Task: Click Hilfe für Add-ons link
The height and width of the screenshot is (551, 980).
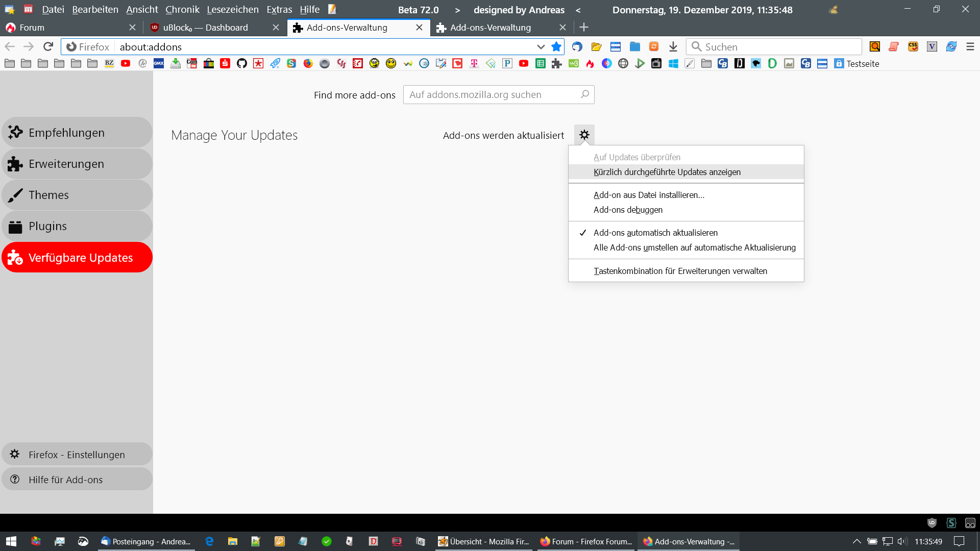Action: click(x=65, y=480)
